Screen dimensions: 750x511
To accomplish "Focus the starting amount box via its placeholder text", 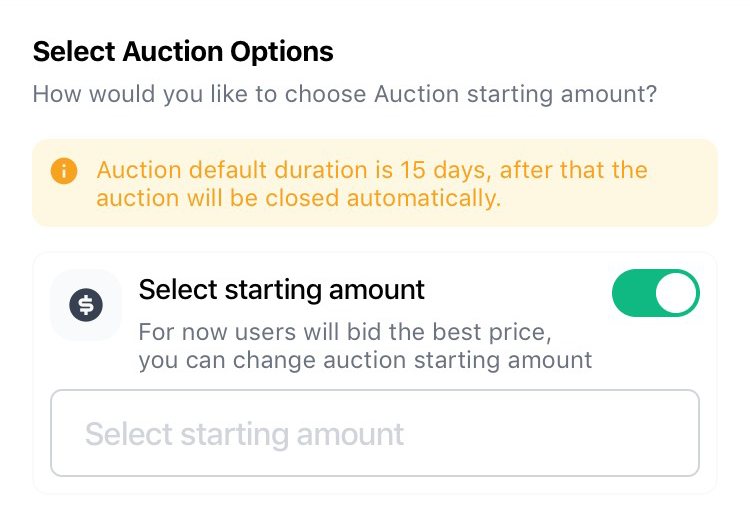I will [244, 434].
